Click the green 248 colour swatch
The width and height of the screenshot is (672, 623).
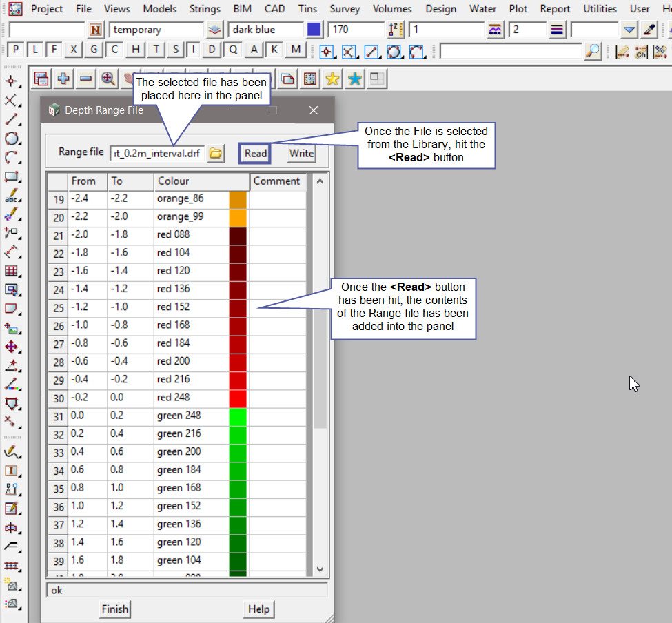[238, 416]
